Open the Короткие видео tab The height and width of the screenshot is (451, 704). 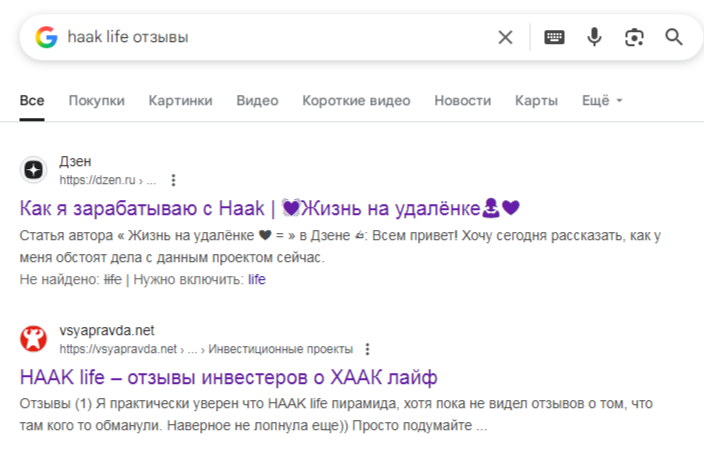(x=356, y=101)
